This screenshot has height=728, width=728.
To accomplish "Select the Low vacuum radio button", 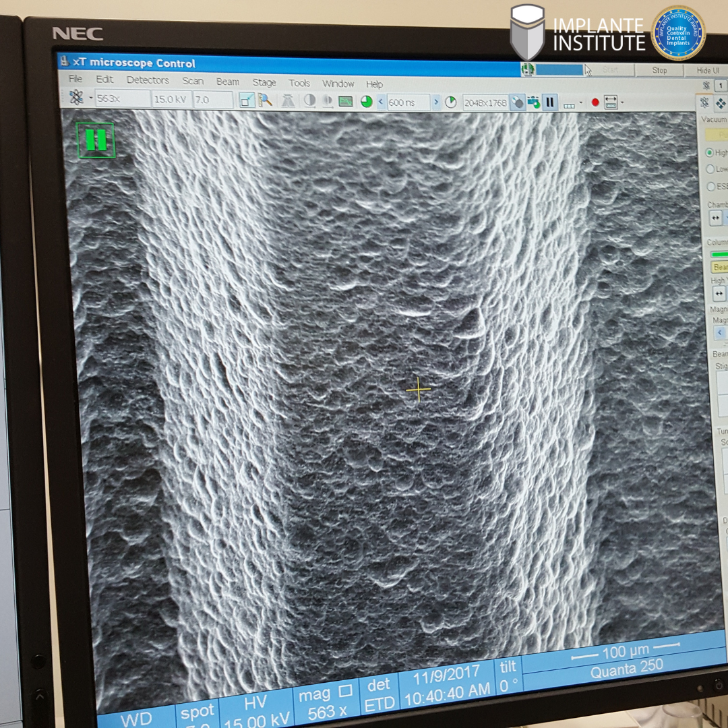I will 710,169.
